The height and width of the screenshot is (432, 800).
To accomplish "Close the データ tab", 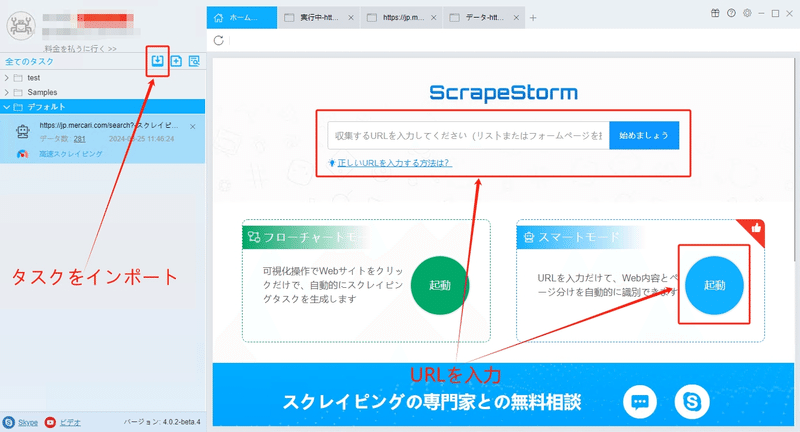I will click(516, 18).
